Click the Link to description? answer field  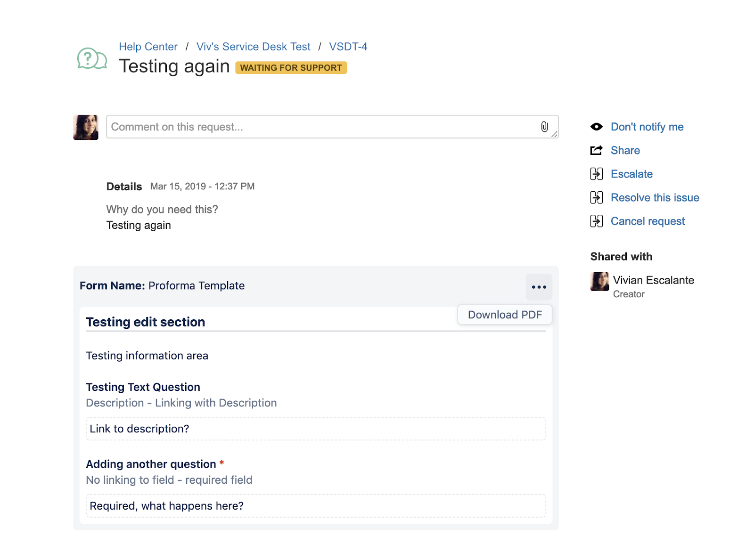tap(316, 429)
